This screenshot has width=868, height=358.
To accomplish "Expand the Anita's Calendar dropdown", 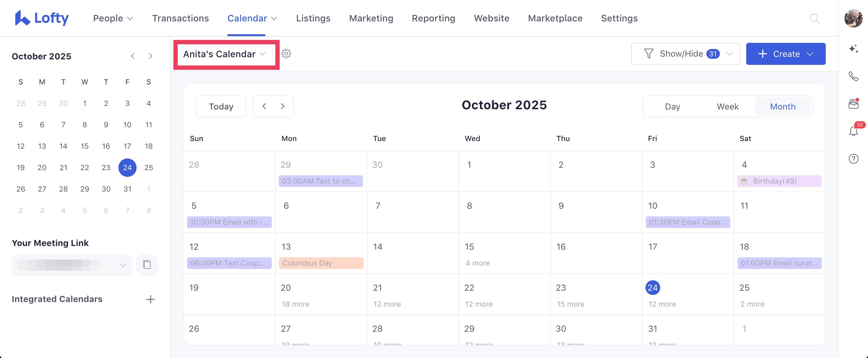I will (x=263, y=54).
